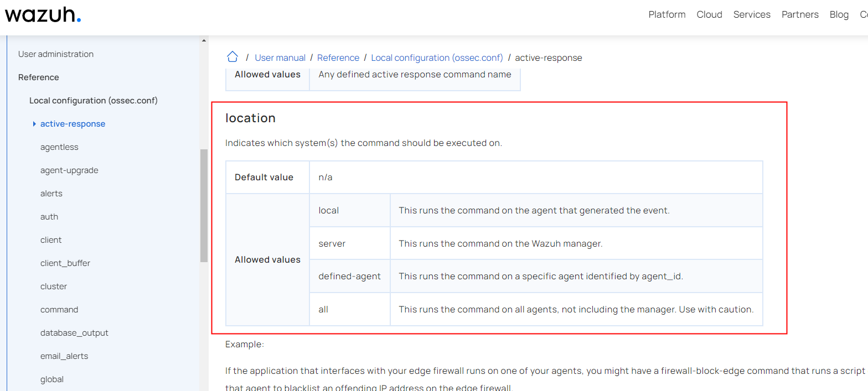Open command sidebar page
The height and width of the screenshot is (391, 868).
click(x=59, y=310)
